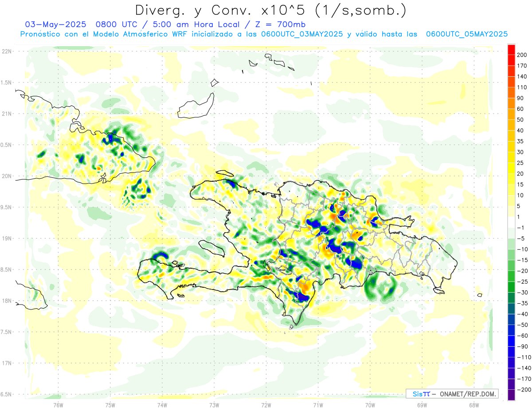Select the white swatch between 1 and -1
This screenshot has height=411, width=532.
pos(512,223)
